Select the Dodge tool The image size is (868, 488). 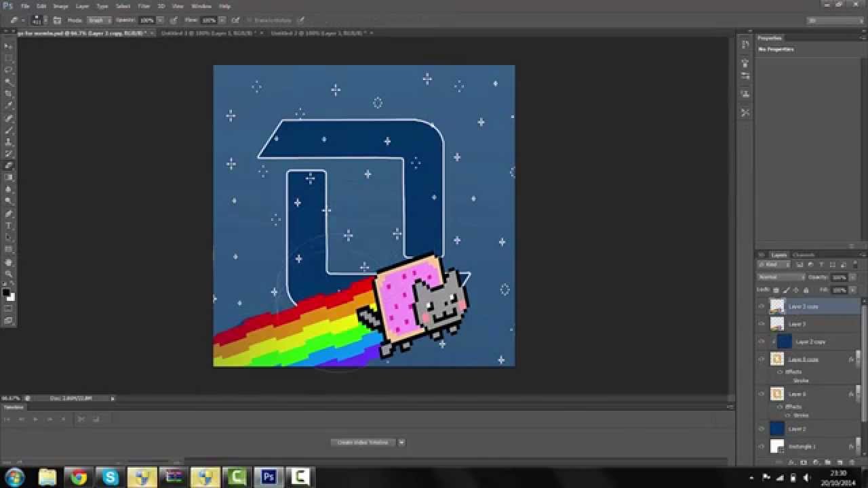9,201
